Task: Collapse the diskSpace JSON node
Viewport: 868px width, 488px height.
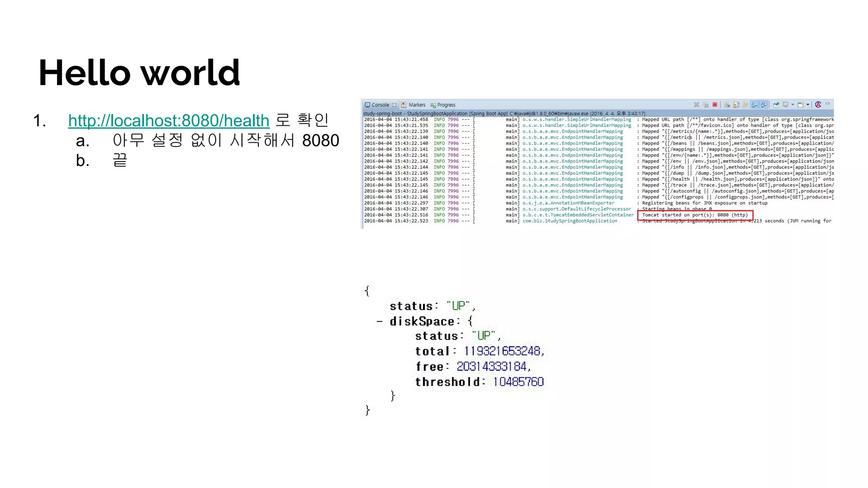Action: coord(379,322)
